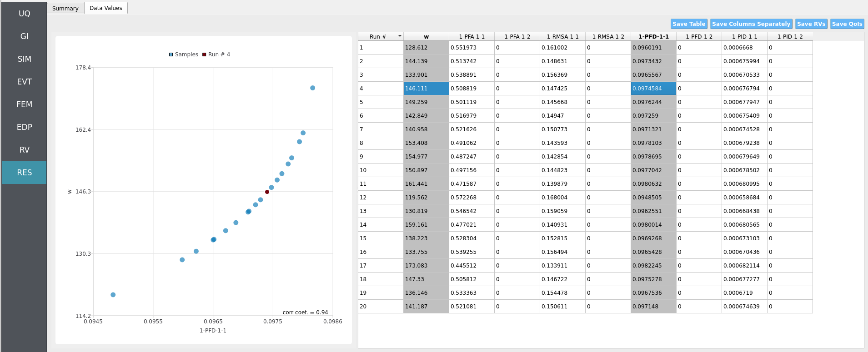The image size is (868, 352).
Task: Click cell 0.0006668 in 1-PID-1-1
Action: pos(744,48)
